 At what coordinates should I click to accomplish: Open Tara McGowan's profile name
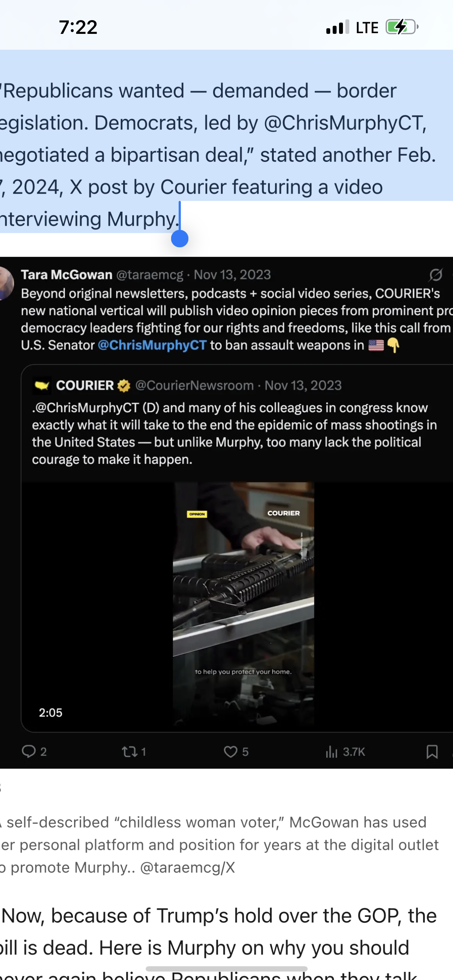point(67,274)
